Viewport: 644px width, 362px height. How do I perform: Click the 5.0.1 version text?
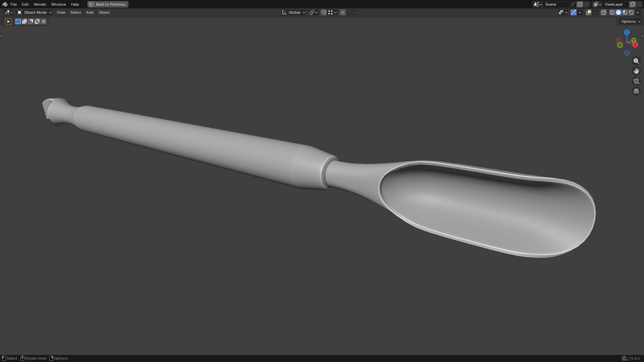635,358
